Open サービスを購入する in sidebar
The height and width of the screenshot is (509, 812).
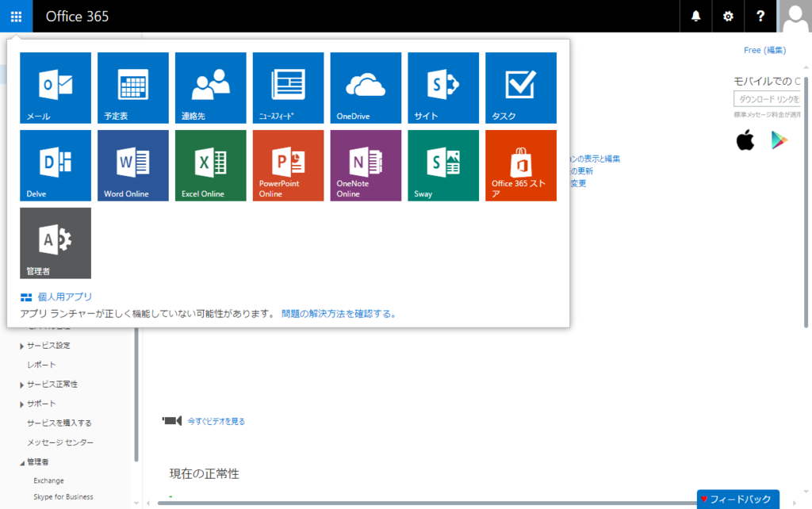coord(59,423)
